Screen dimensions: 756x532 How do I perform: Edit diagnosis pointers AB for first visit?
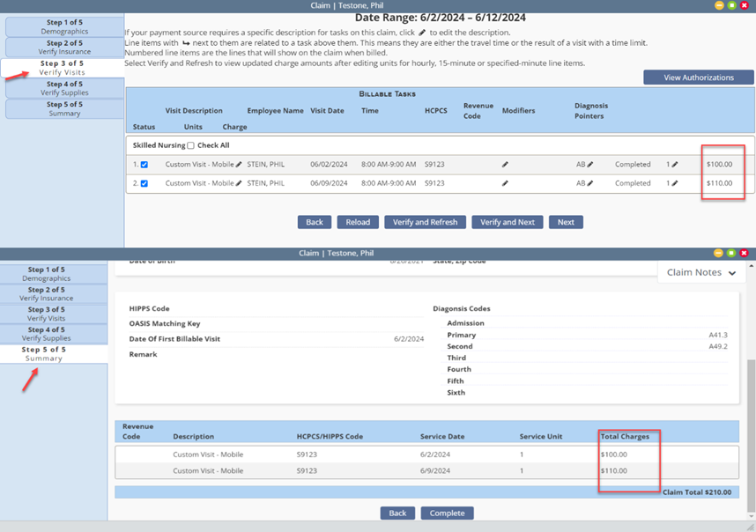(590, 165)
